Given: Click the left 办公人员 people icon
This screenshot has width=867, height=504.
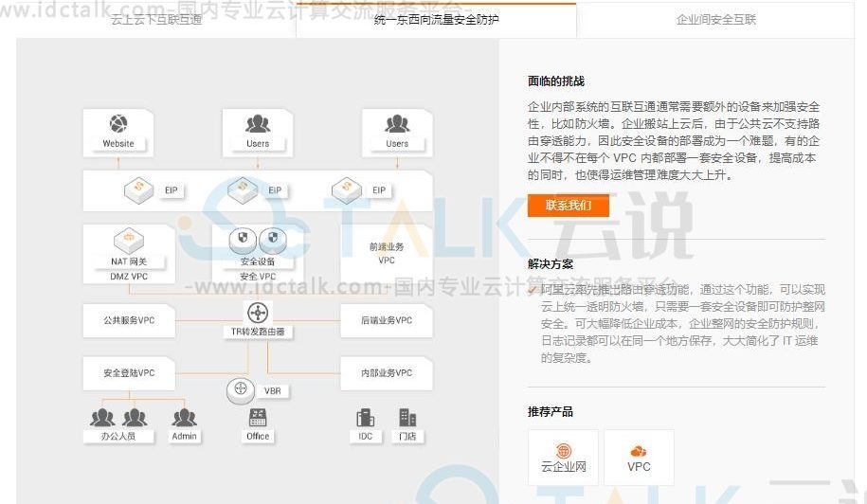Looking at the screenshot, I should tap(102, 418).
